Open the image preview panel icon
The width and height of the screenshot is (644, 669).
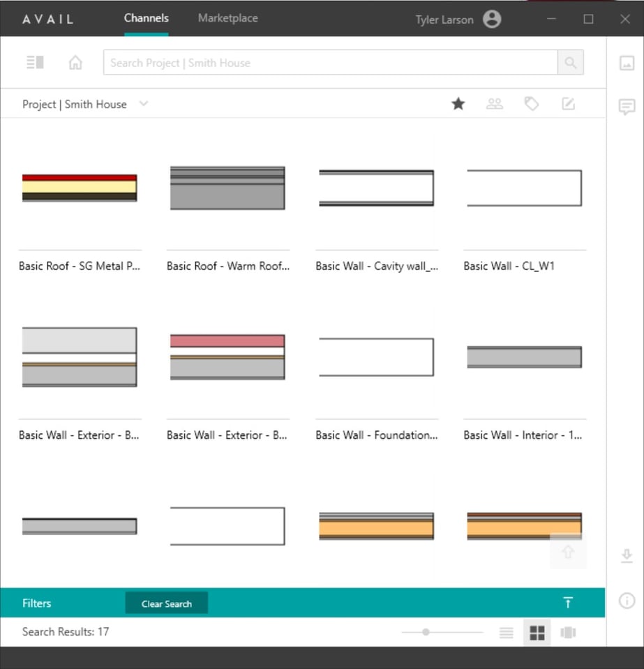pyautogui.click(x=626, y=63)
